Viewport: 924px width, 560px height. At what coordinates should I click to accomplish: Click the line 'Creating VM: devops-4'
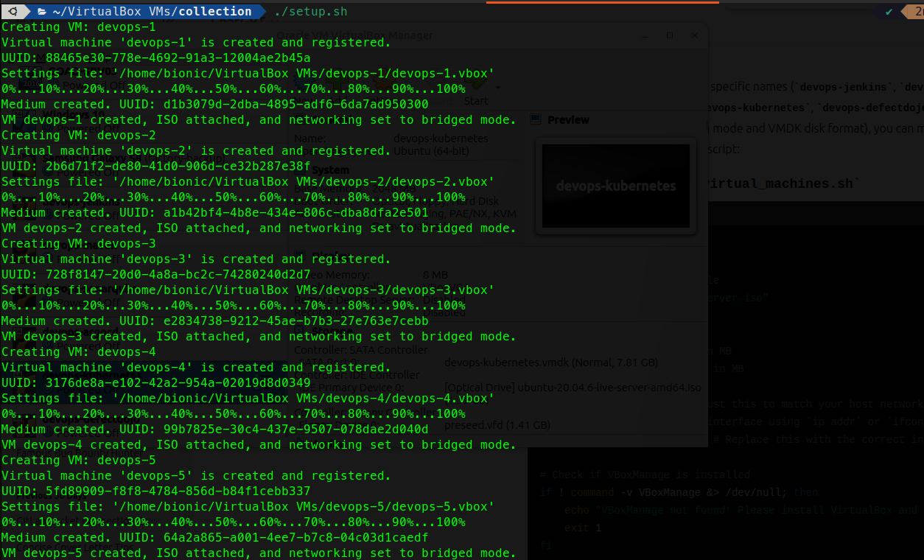pyautogui.click(x=79, y=352)
